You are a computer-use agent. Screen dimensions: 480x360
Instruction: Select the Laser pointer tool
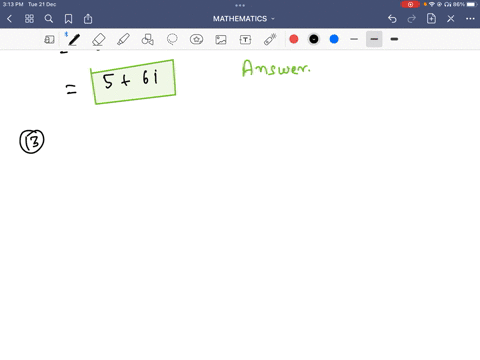270,39
